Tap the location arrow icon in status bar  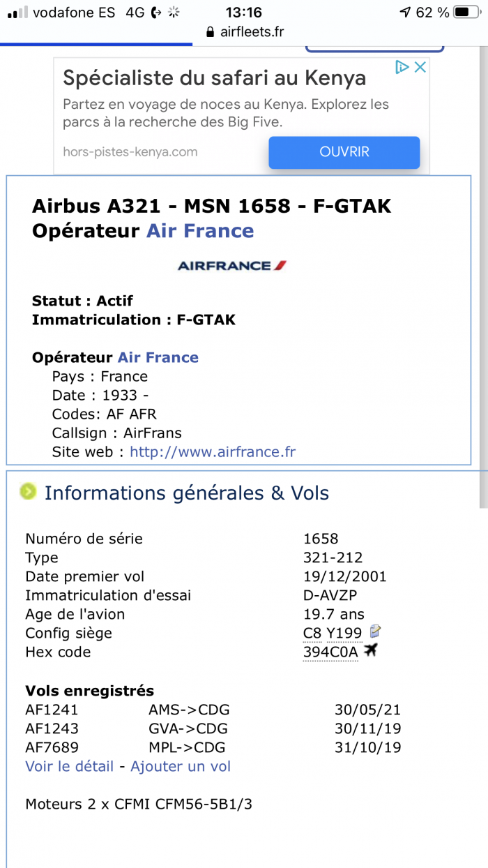coord(405,12)
